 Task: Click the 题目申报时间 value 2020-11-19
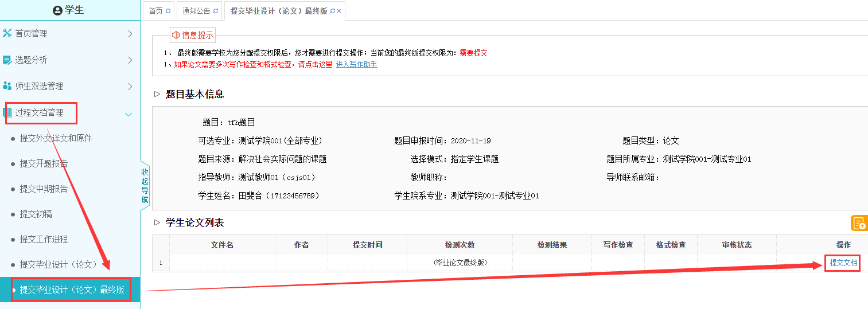pos(471,141)
